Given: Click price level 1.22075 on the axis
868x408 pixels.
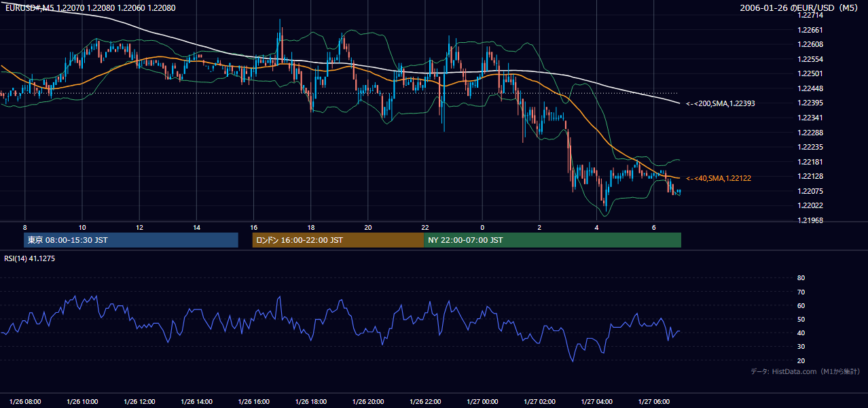Looking at the screenshot, I should coord(811,191).
